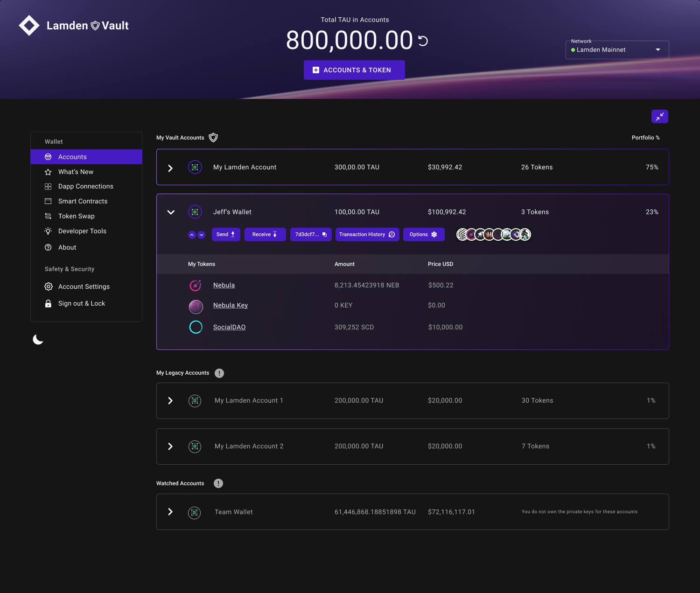Click the 800,000.00 total balance
The width and height of the screenshot is (700, 593).
tap(350, 40)
